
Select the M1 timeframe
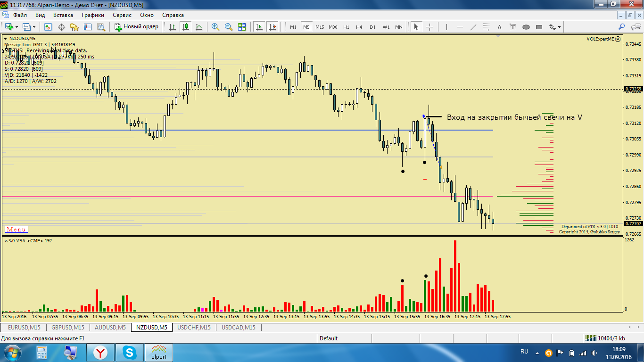tap(293, 27)
